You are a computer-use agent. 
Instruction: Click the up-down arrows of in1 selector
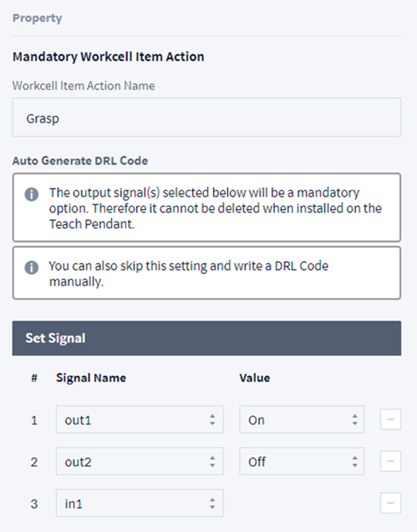pos(212,503)
